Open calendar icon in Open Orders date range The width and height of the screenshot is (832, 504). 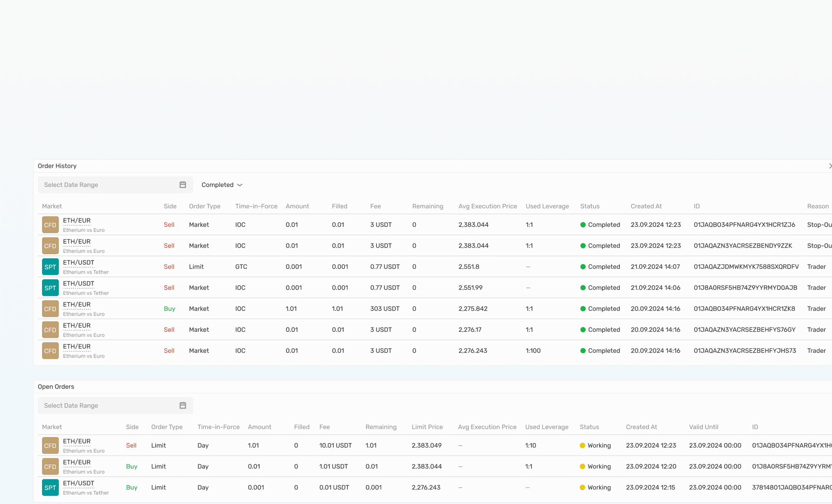182,406
